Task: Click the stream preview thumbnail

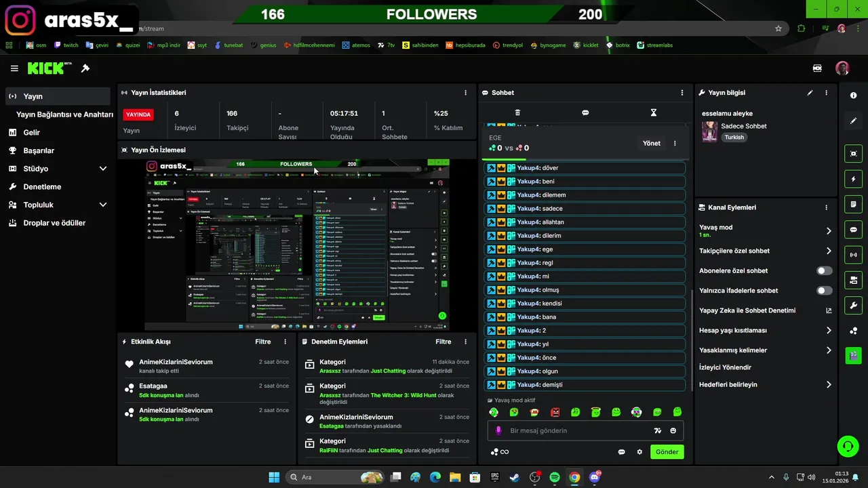Action: click(x=297, y=245)
